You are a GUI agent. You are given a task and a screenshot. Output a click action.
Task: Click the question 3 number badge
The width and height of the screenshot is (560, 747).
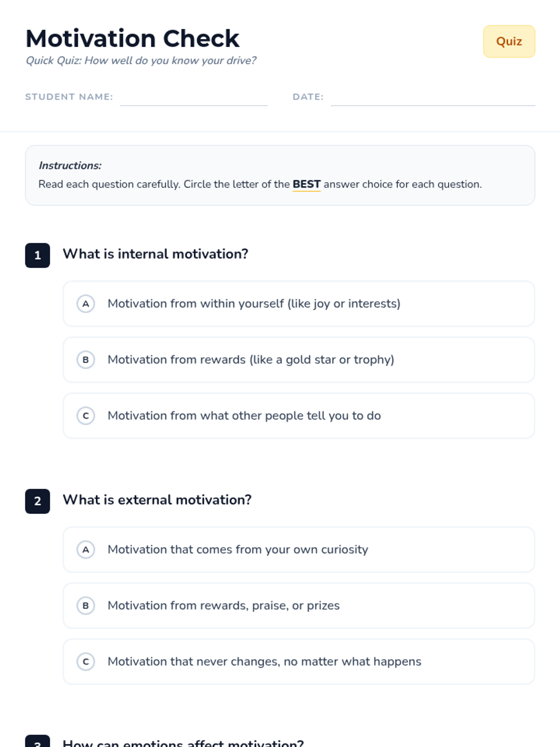(37, 741)
